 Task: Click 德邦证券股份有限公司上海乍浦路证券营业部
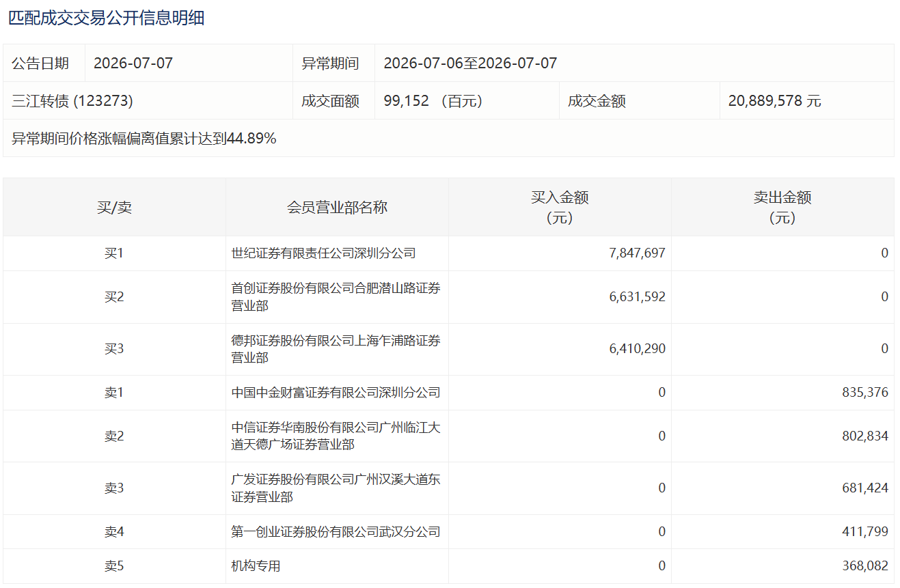[336, 349]
